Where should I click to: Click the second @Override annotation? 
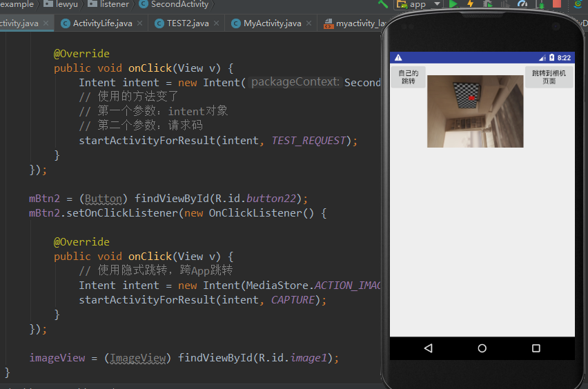tap(81, 241)
